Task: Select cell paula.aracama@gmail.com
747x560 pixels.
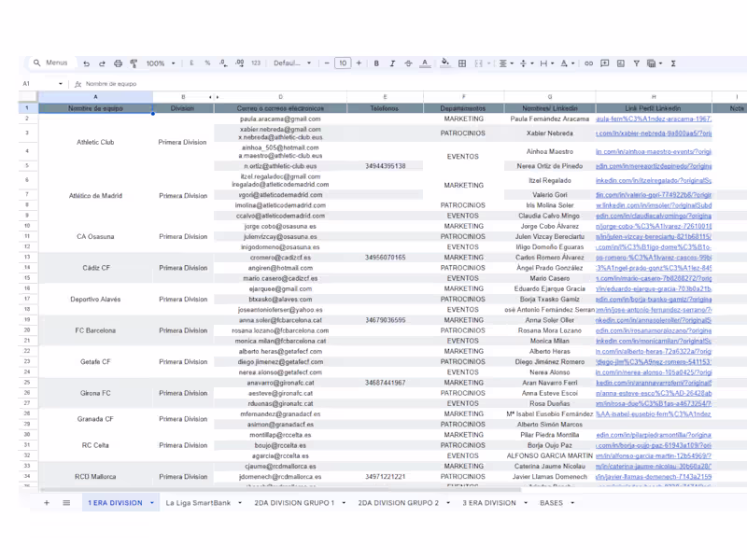Action: 281,119
